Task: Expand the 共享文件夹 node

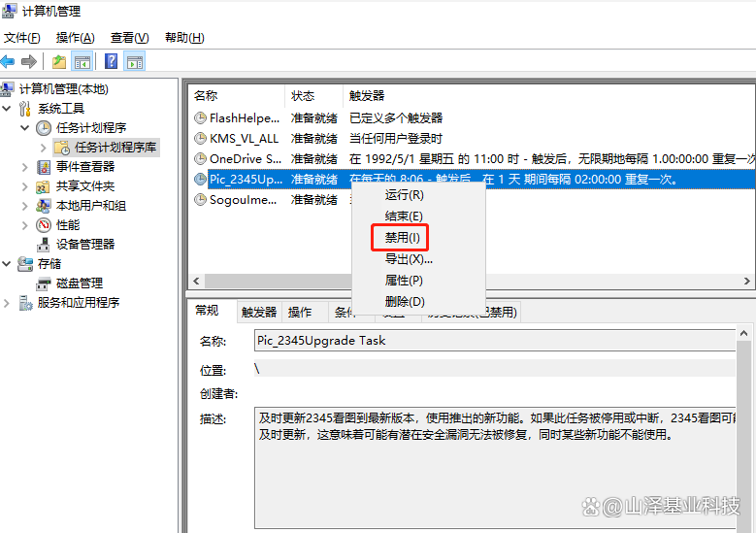Action: 25,186
